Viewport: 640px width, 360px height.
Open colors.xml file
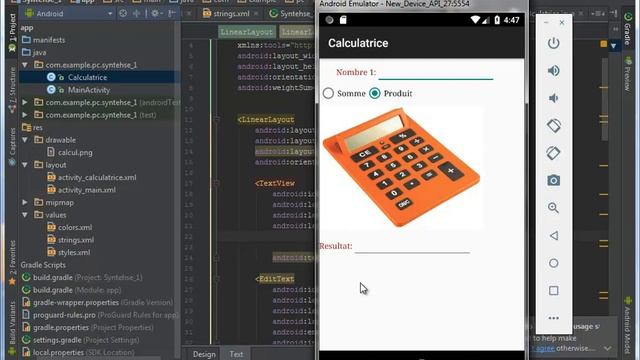point(75,227)
